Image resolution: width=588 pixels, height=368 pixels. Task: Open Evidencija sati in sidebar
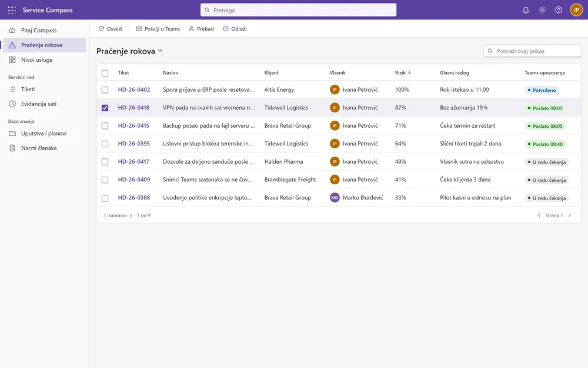tap(45, 104)
